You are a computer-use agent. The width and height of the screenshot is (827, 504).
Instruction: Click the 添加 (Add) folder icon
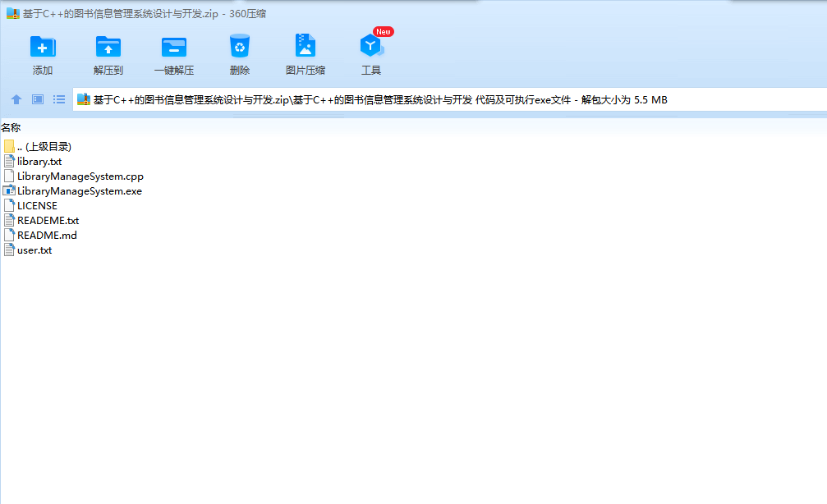click(43, 47)
